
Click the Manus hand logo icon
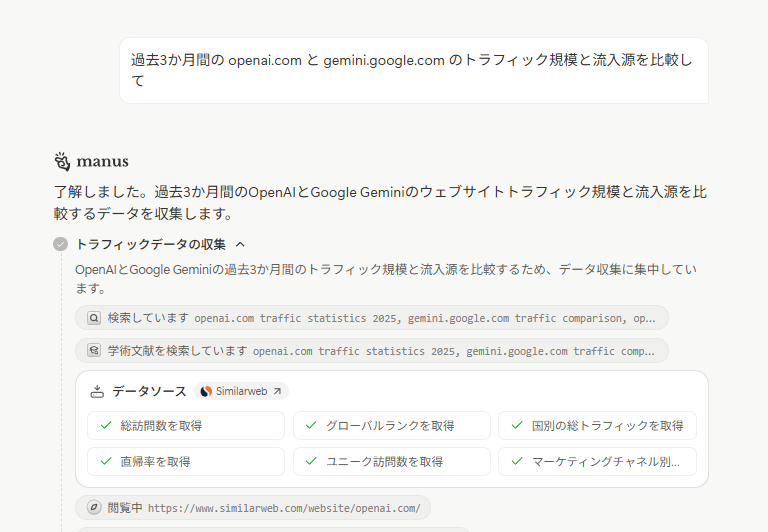tap(62, 161)
